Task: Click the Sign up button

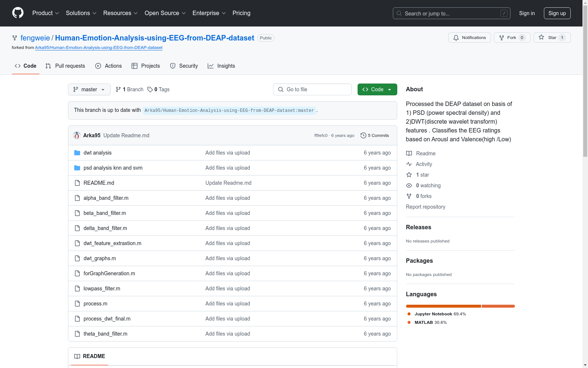Action: (x=557, y=13)
